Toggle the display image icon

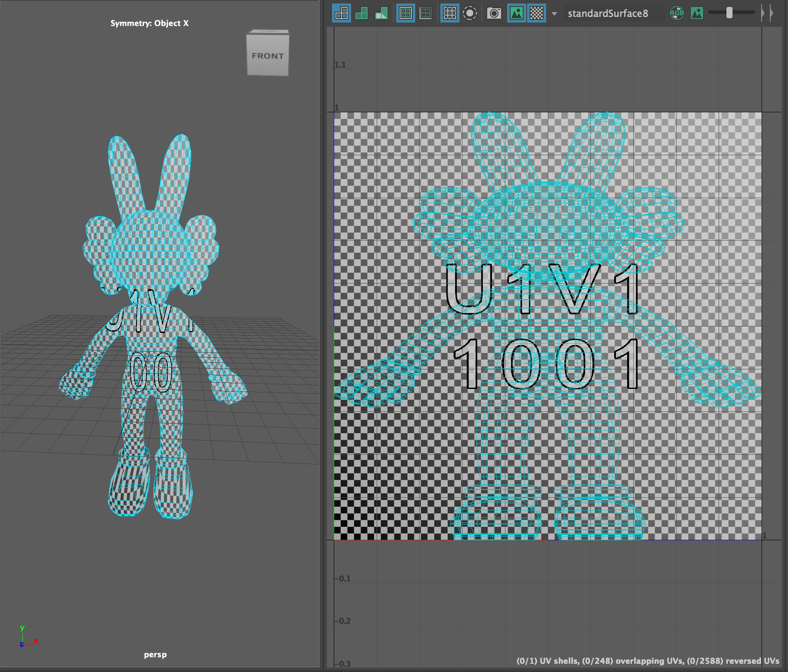[517, 13]
